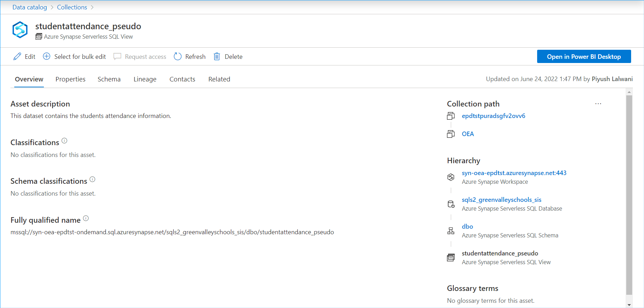The height and width of the screenshot is (308, 644).
Task: Click the Delete label in toolbar
Action: [x=234, y=56]
